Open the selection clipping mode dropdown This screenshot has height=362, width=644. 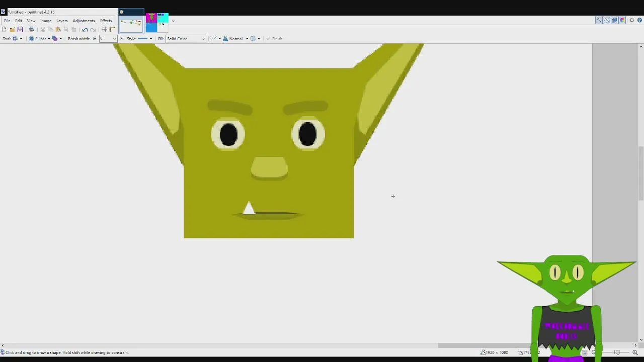click(255, 39)
